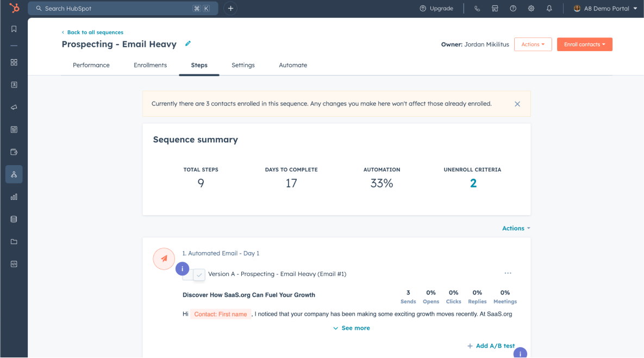This screenshot has height=358, width=644.
Task: Click the Days to Complete value 17
Action: pos(291,183)
